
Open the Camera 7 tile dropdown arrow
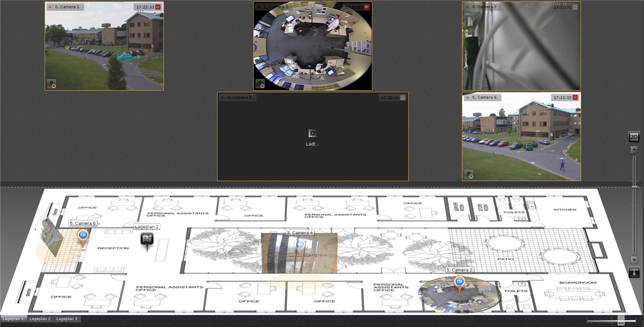pyautogui.click(x=467, y=7)
